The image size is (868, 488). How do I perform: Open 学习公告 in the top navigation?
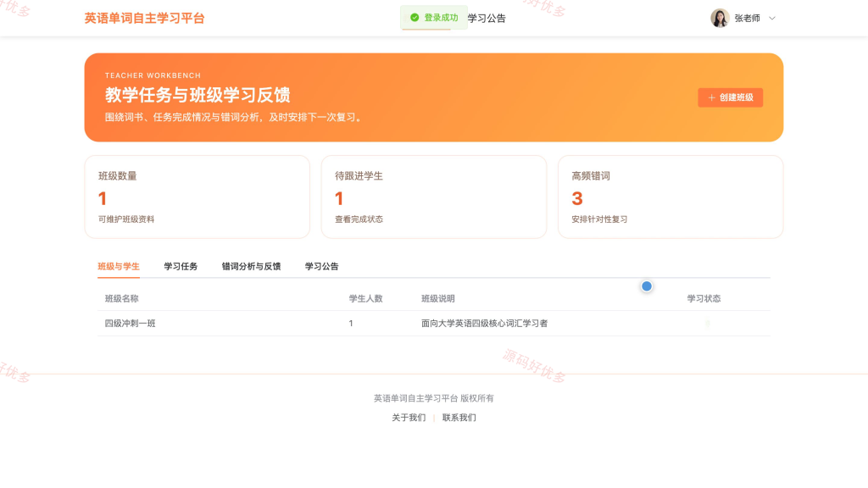tap(487, 19)
